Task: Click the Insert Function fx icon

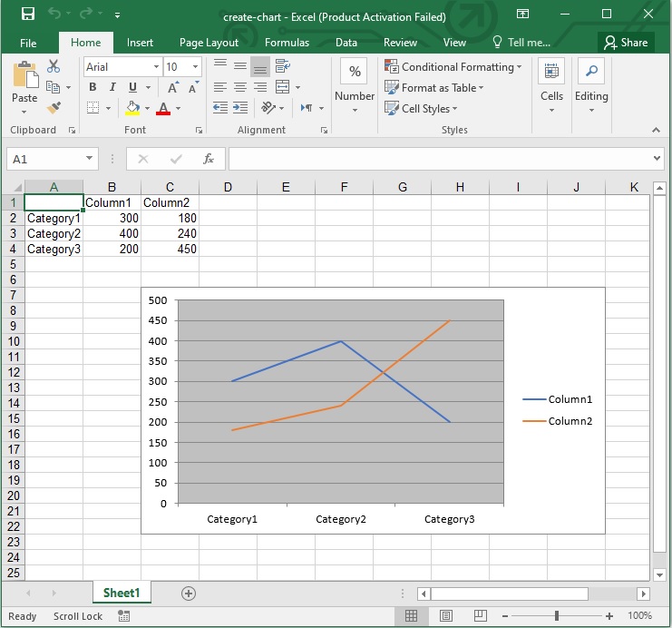Action: (208, 159)
